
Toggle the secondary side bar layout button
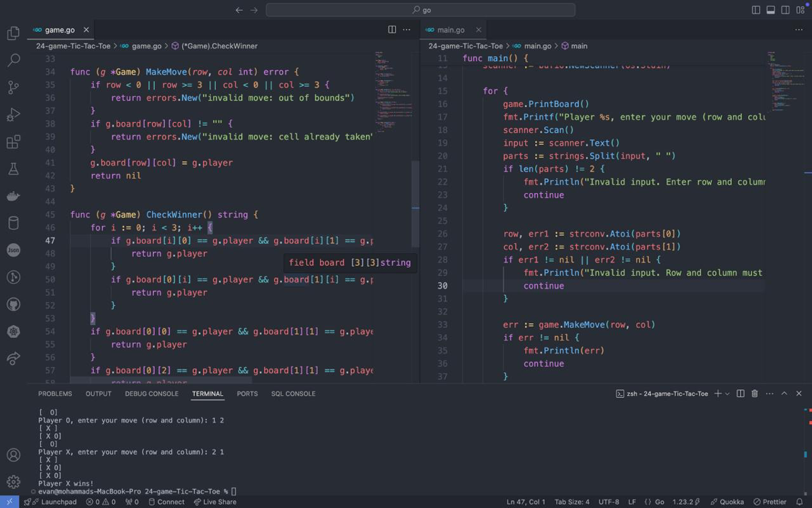pos(786,10)
